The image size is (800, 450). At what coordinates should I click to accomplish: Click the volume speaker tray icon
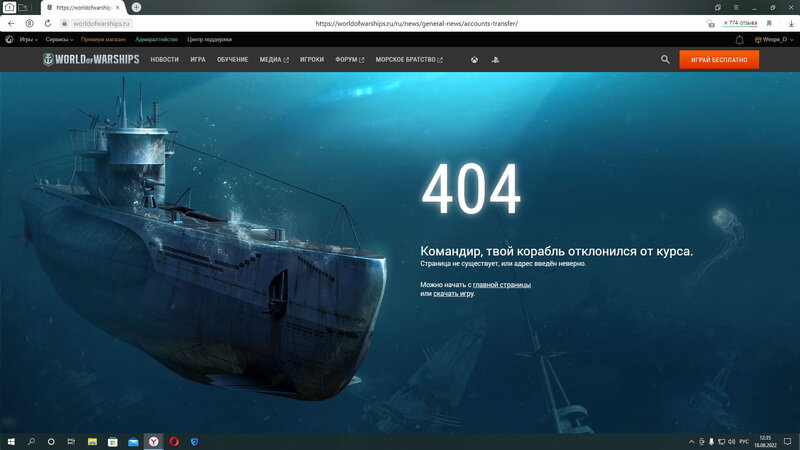[732, 441]
